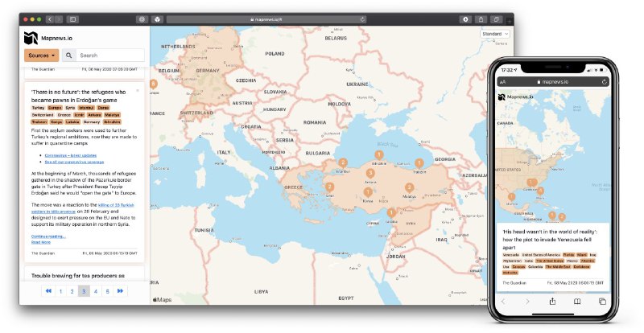Screen dimensions: 644x333
Task: Click the search magnifier icon
Action: [68, 55]
